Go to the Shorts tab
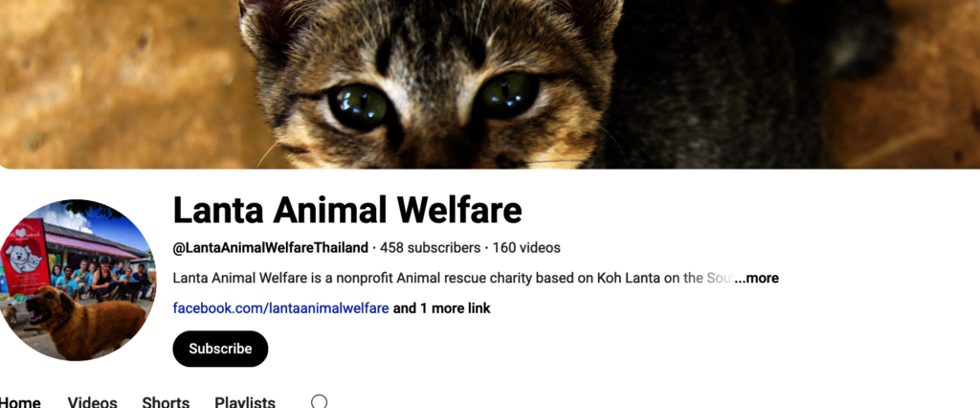This screenshot has width=980, height=408. point(166,401)
